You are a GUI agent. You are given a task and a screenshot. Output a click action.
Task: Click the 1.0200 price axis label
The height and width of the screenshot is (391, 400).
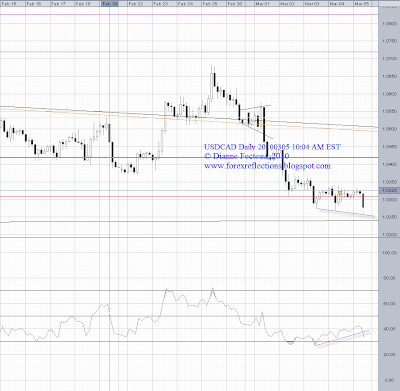click(x=390, y=235)
